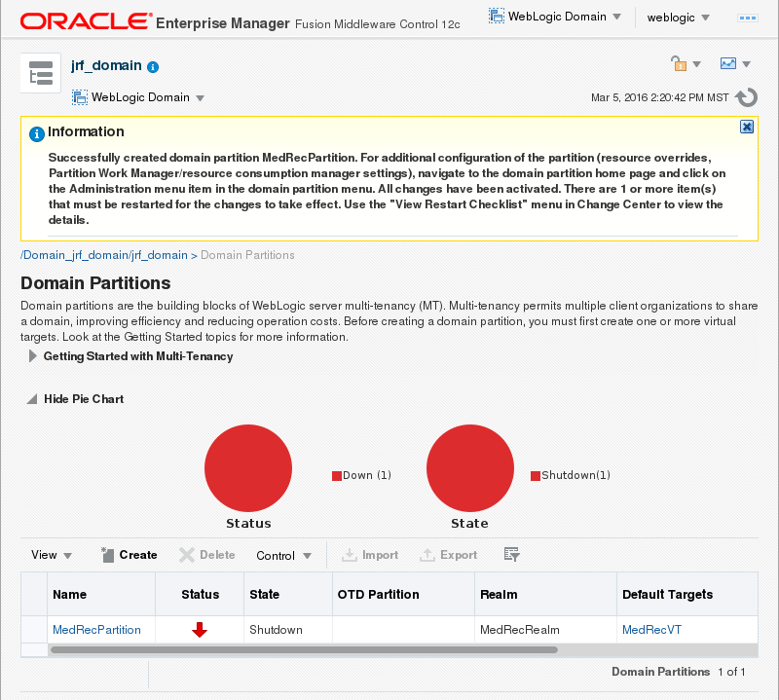Image resolution: width=779 pixels, height=700 pixels.
Task: Refresh the page with circular arrow icon
Action: 746,97
